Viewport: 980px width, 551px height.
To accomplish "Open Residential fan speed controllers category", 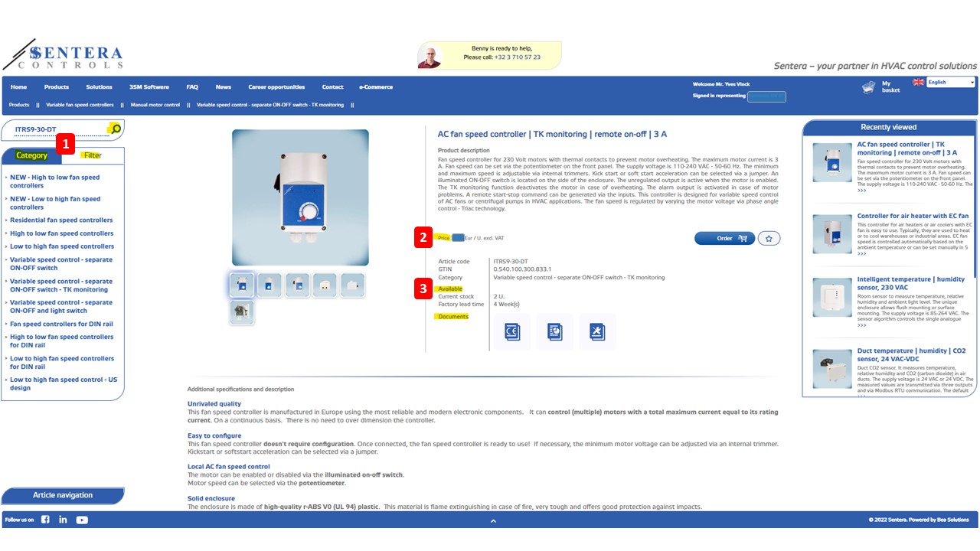I will coord(61,220).
